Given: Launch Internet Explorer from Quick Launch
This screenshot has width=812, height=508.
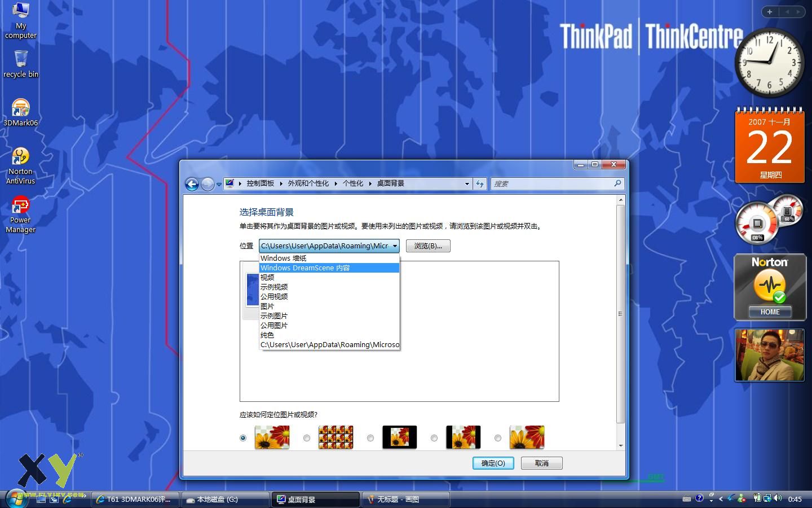Looking at the screenshot, I should click(x=67, y=499).
